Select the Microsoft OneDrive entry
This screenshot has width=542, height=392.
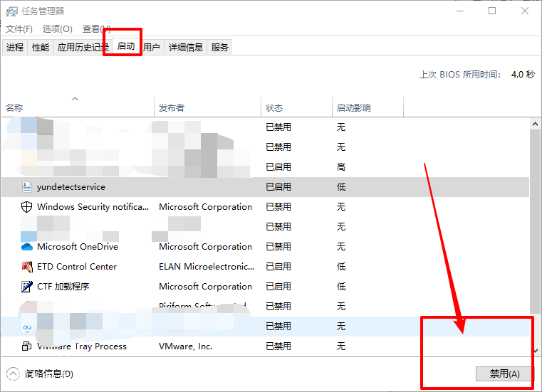click(x=78, y=247)
